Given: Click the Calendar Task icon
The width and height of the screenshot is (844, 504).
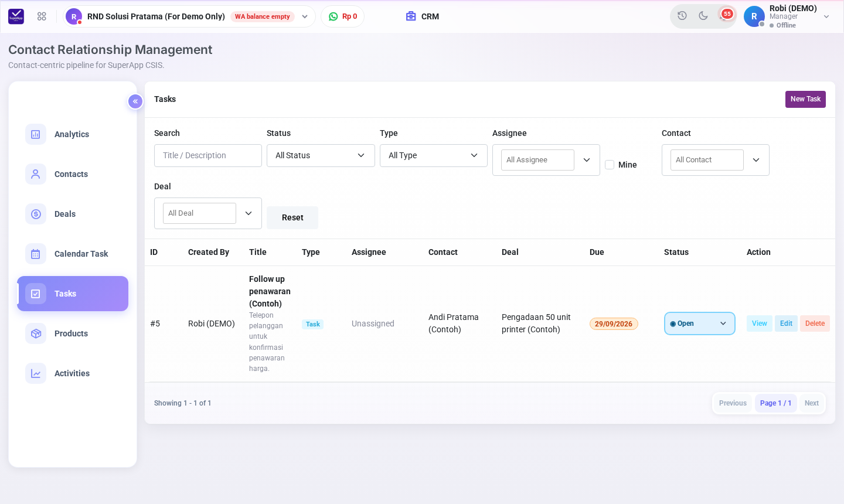Looking at the screenshot, I should (x=36, y=254).
